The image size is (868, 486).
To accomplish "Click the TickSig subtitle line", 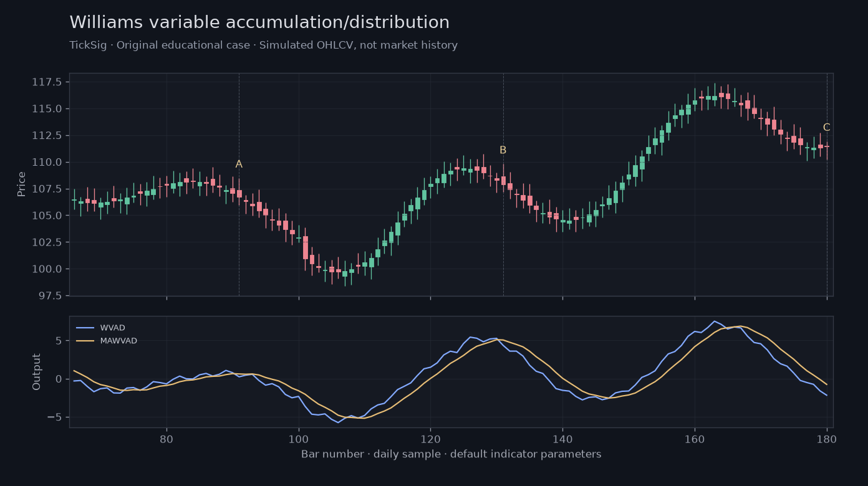I will pyautogui.click(x=263, y=45).
